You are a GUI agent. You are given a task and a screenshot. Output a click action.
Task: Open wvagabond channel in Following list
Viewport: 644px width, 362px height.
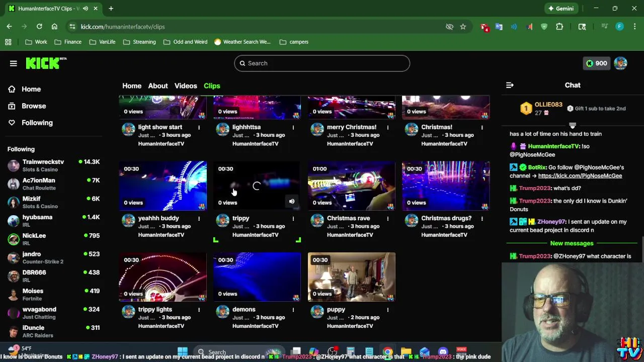(54, 313)
